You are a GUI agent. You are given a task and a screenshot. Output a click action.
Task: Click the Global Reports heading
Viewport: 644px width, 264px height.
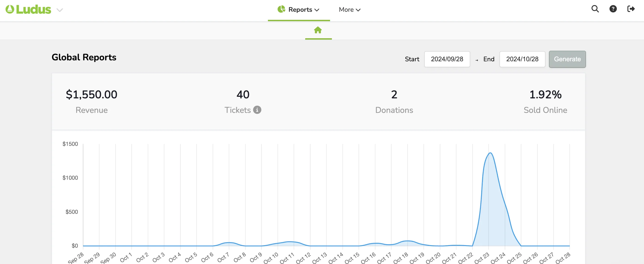tap(84, 57)
